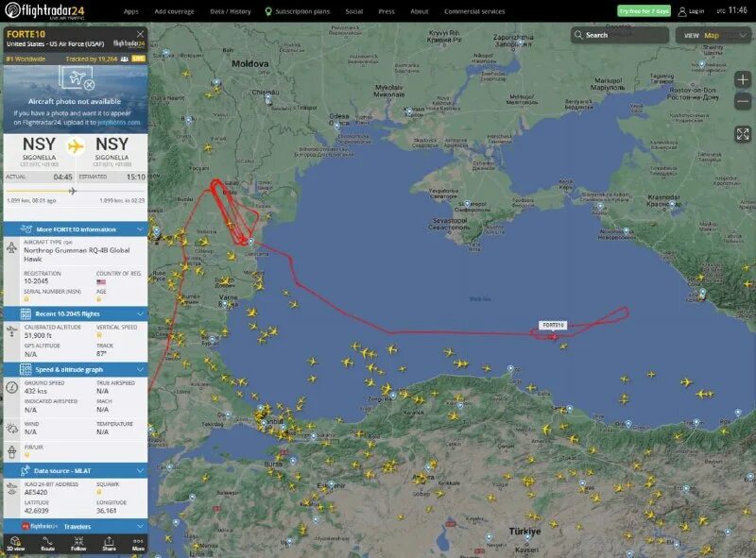Open More options in the flight toolbar
756x558 pixels.
coord(138,543)
